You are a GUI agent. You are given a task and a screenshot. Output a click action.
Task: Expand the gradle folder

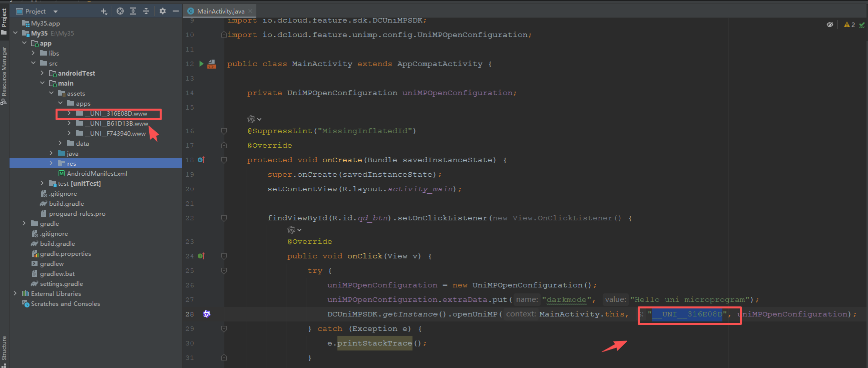(24, 223)
